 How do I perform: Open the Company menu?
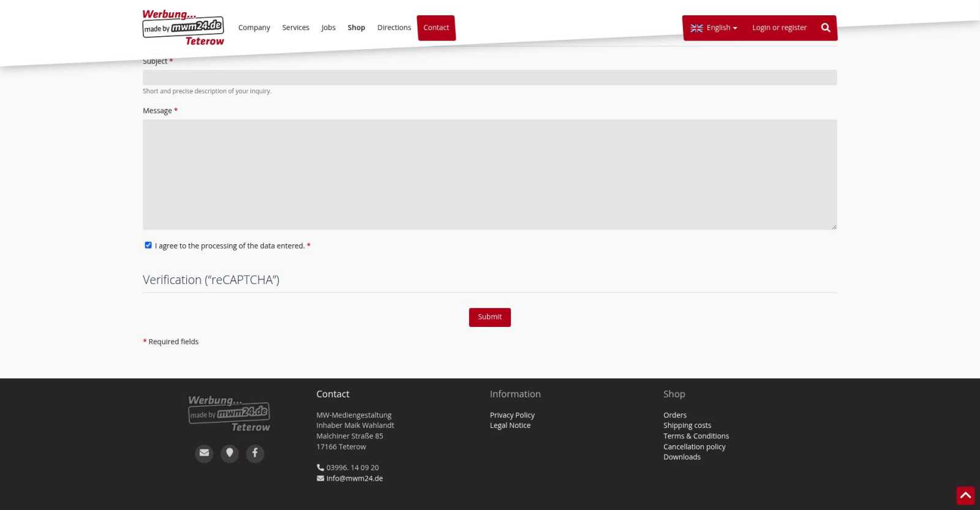(254, 28)
